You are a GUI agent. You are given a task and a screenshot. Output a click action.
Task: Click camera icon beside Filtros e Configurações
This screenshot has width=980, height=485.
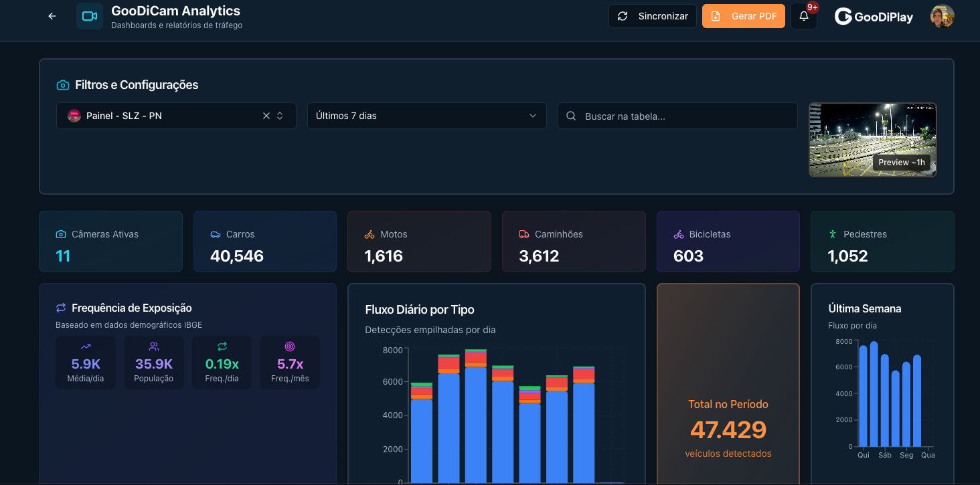coord(63,85)
